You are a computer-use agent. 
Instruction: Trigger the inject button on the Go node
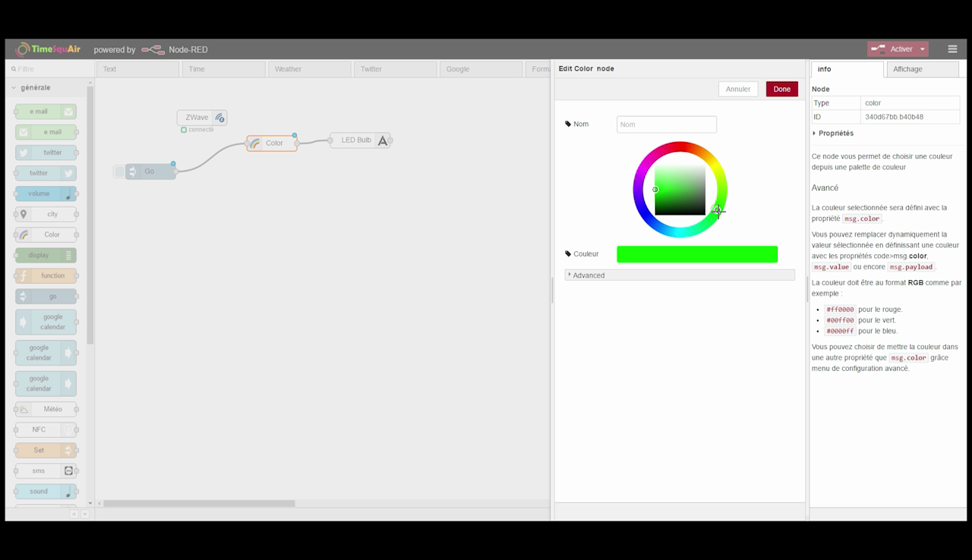[119, 171]
